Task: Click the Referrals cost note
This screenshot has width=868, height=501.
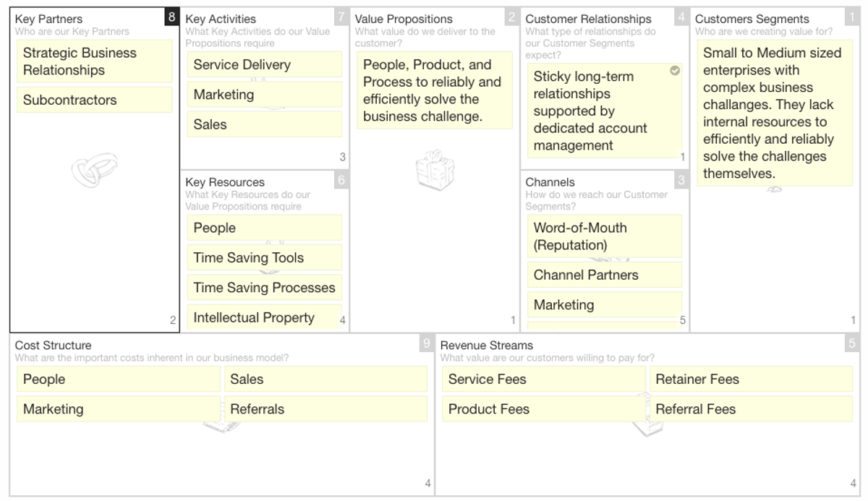Action: click(325, 408)
